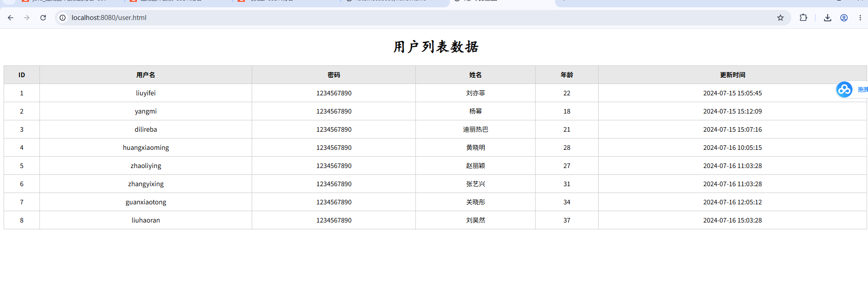Click the 更新时间 column header
868x287 pixels.
(x=732, y=75)
